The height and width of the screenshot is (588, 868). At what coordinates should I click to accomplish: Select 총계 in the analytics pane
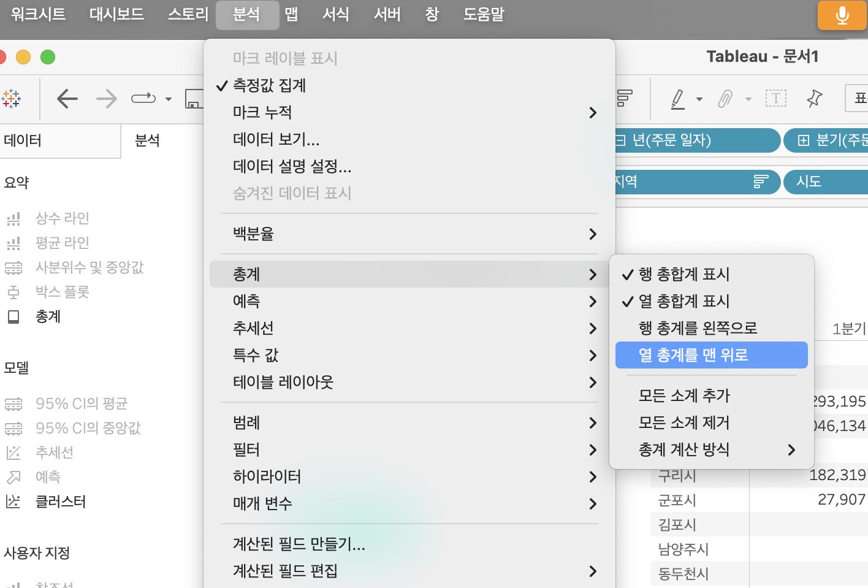(48, 316)
